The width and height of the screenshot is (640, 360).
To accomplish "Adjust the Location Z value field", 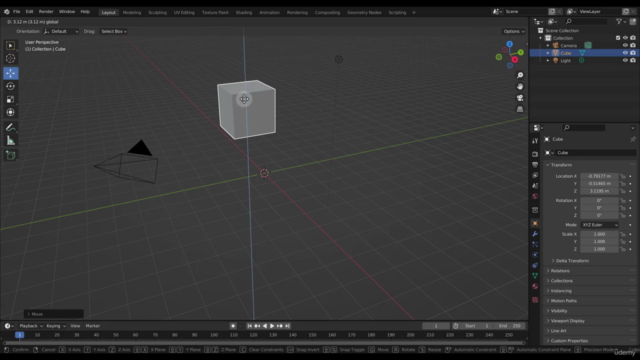I will (599, 191).
